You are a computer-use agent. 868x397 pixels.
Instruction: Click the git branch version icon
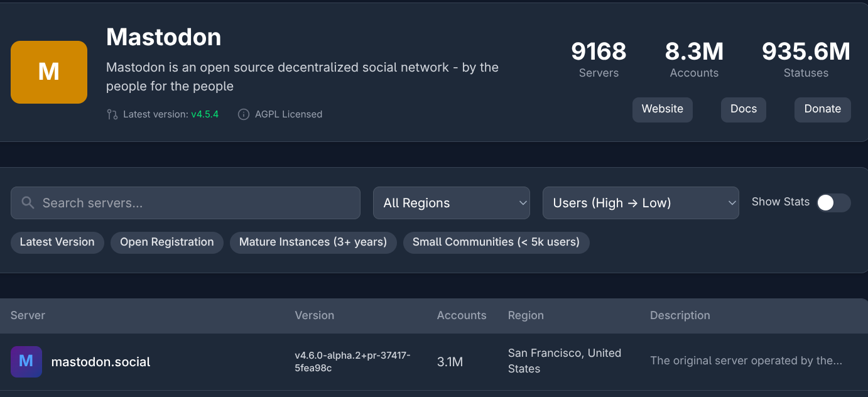click(112, 114)
